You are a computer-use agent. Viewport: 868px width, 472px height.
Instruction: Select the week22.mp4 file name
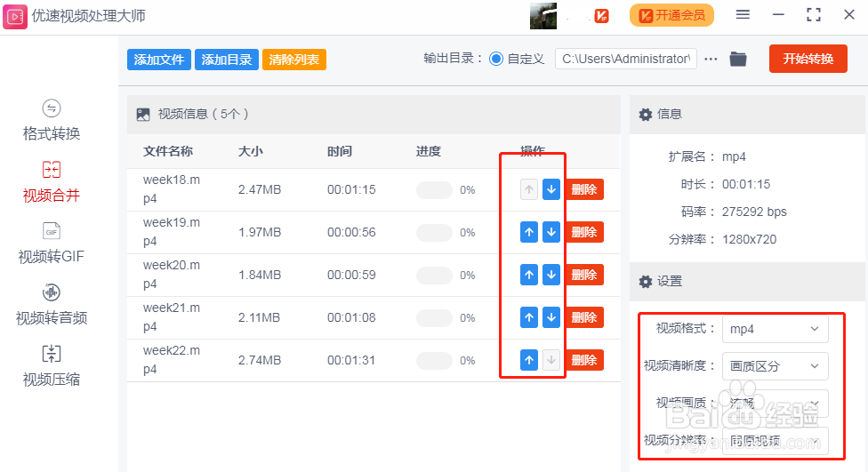pos(172,360)
